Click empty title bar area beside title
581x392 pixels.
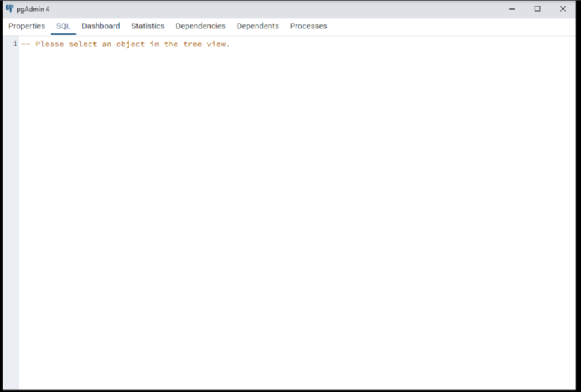277,9
